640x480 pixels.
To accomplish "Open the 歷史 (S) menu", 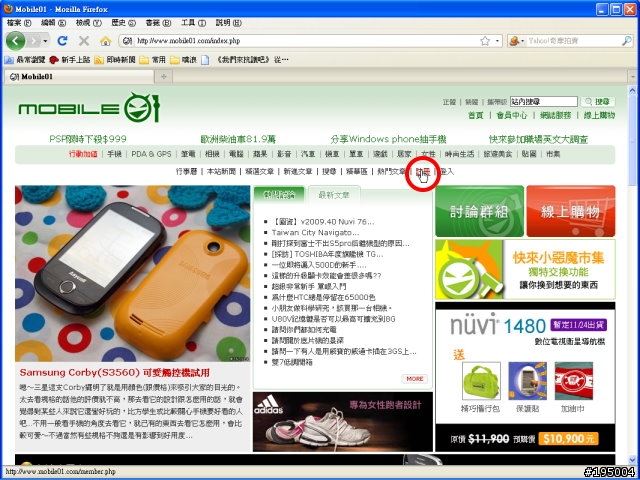I will pyautogui.click(x=124, y=23).
